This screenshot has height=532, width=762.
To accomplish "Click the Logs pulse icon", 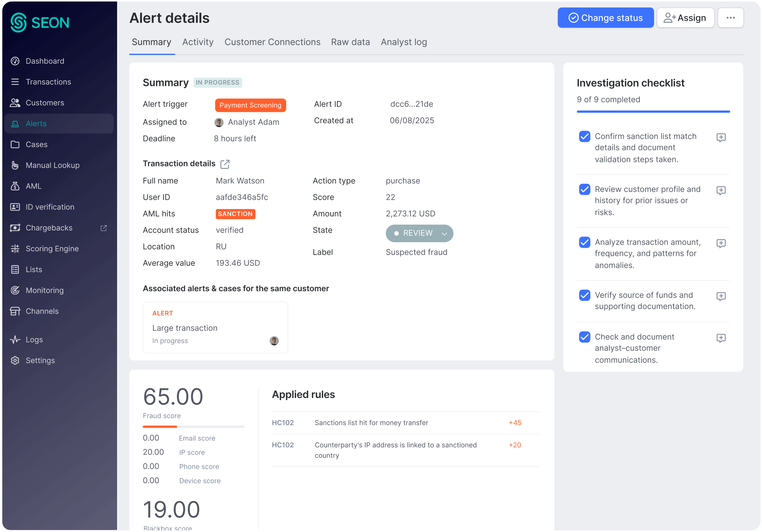I will [15, 339].
